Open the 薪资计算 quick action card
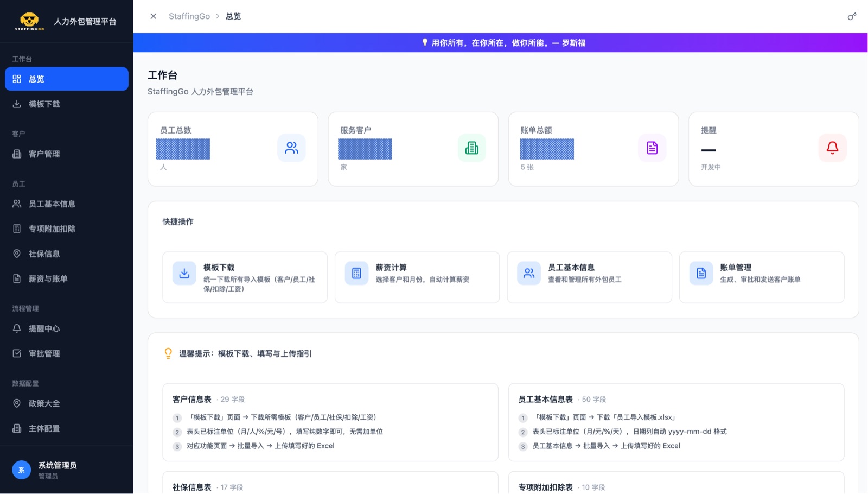This screenshot has height=494, width=868. (x=417, y=277)
